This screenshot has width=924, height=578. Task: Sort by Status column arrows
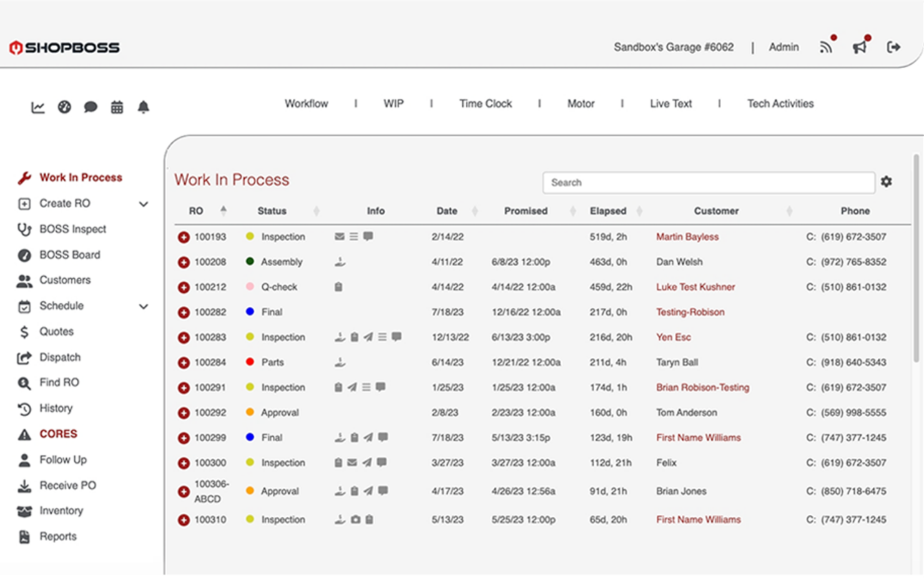(x=316, y=211)
